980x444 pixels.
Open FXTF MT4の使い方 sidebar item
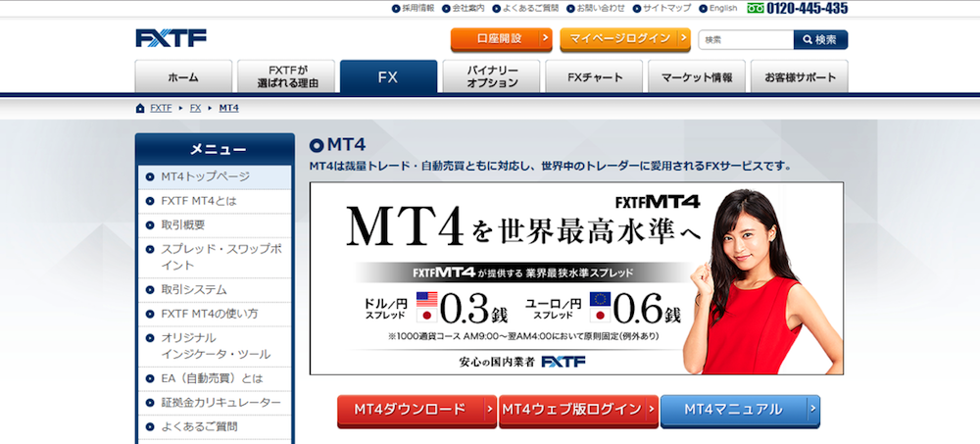(215, 314)
